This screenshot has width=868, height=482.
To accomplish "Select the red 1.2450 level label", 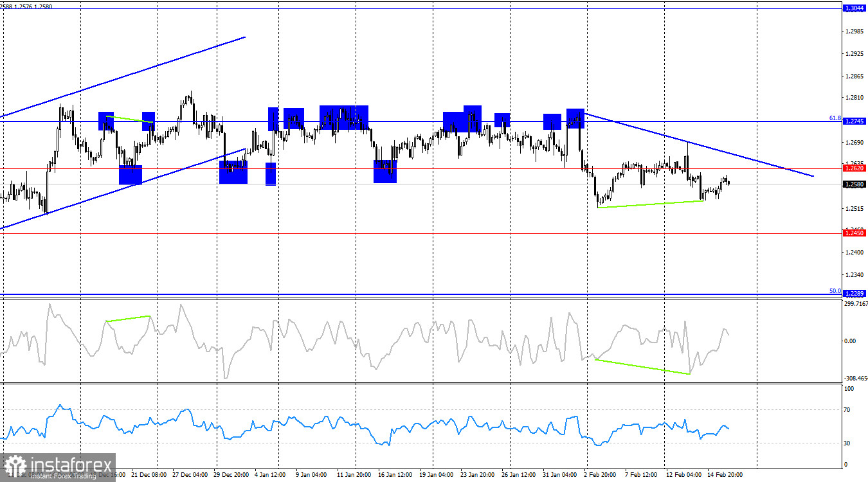I will (855, 233).
